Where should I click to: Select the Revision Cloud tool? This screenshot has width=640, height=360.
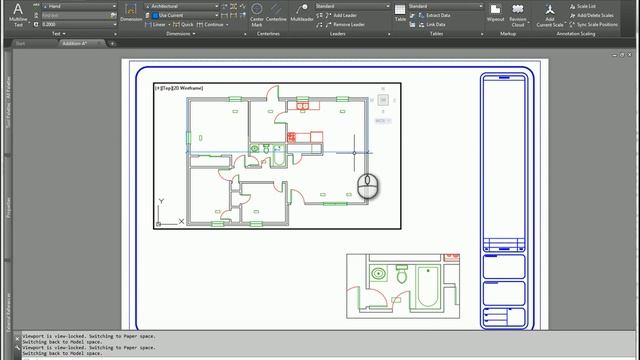click(x=518, y=15)
